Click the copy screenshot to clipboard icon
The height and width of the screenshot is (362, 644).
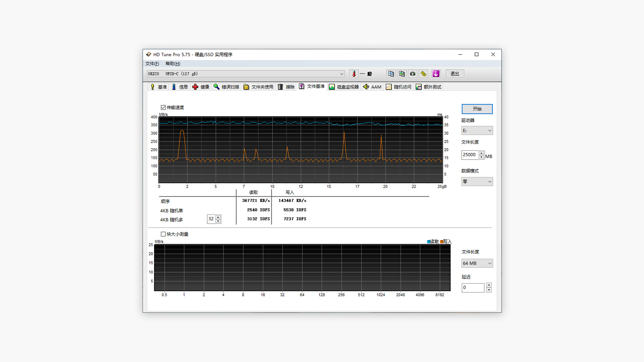(401, 74)
